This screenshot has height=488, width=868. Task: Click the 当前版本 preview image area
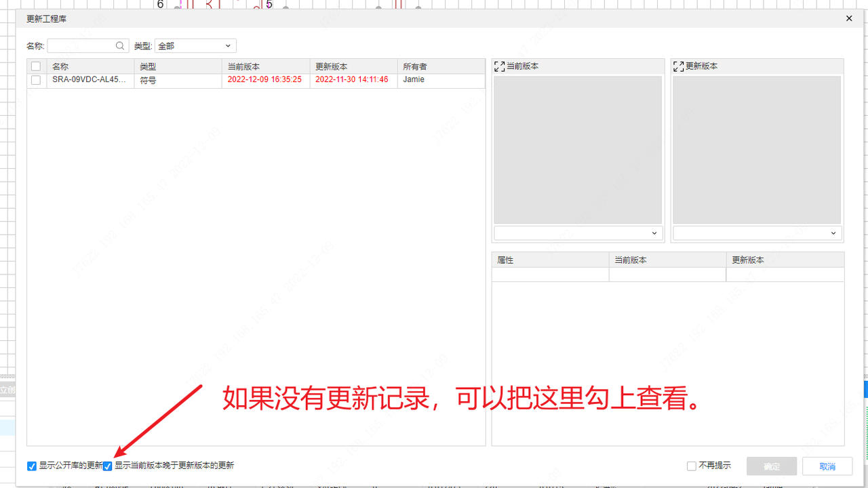click(x=578, y=150)
